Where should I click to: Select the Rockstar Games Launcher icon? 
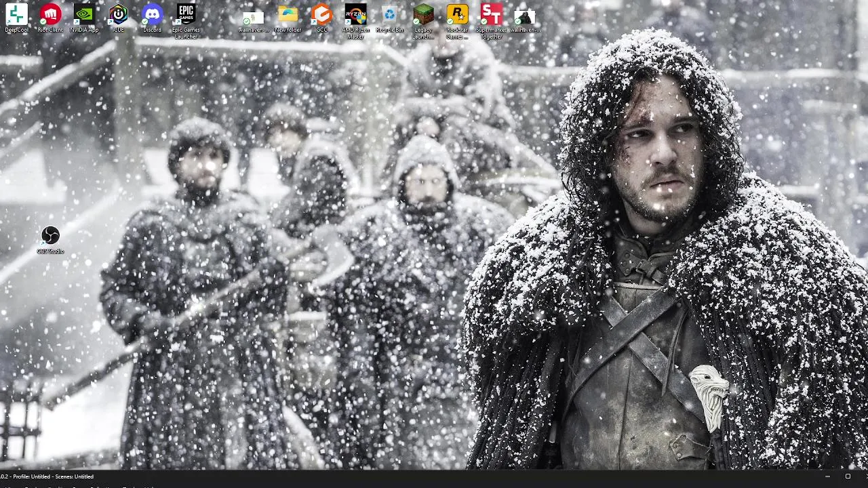(457, 21)
